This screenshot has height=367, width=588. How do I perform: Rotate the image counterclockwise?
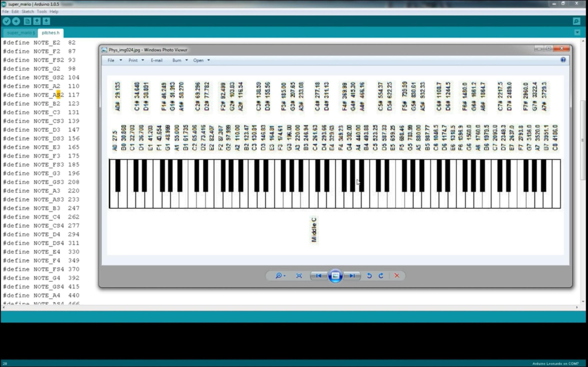coord(370,276)
